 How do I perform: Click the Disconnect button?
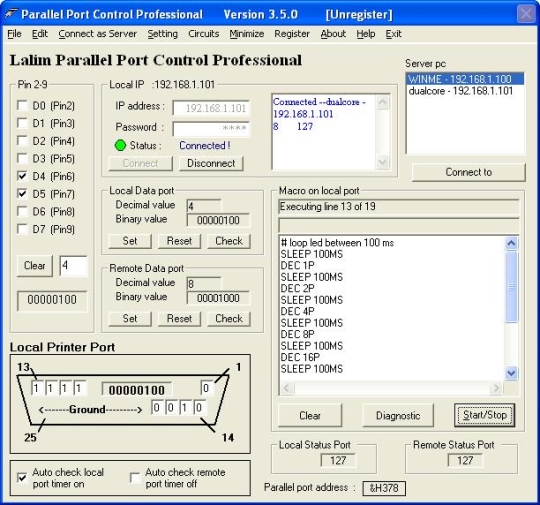coord(211,163)
